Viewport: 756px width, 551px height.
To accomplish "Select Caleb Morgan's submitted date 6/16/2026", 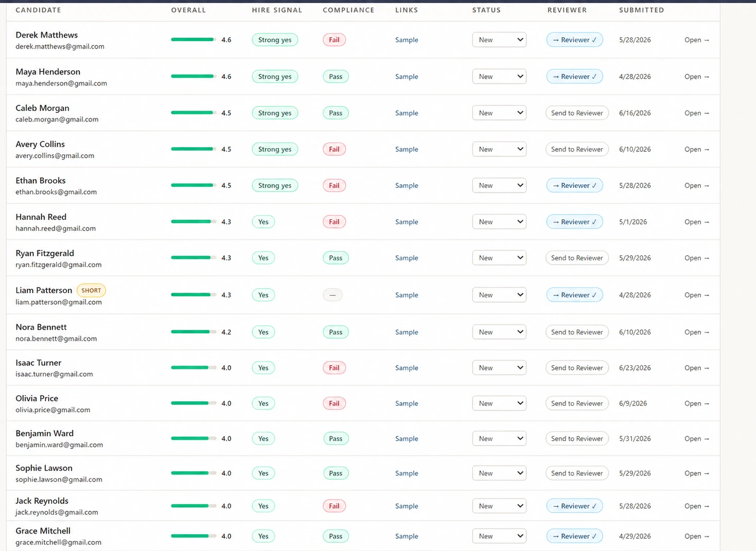I will pos(635,113).
